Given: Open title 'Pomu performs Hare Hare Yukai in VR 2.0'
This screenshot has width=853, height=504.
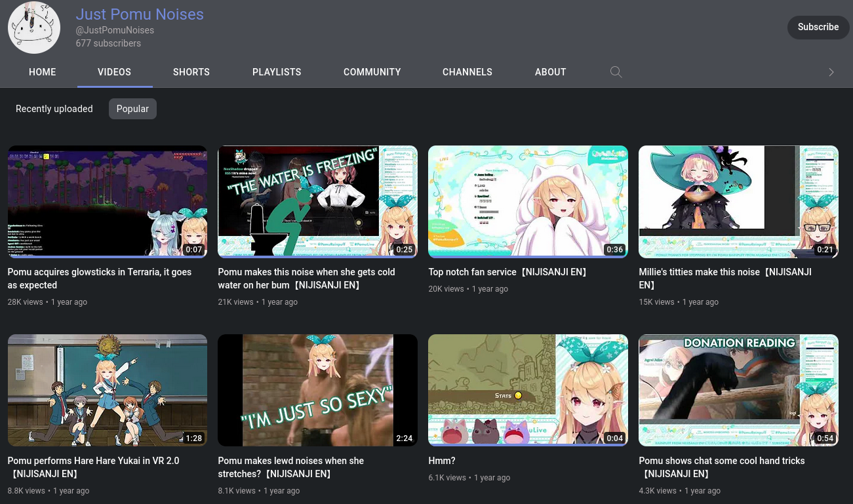Looking at the screenshot, I should pos(94,467).
